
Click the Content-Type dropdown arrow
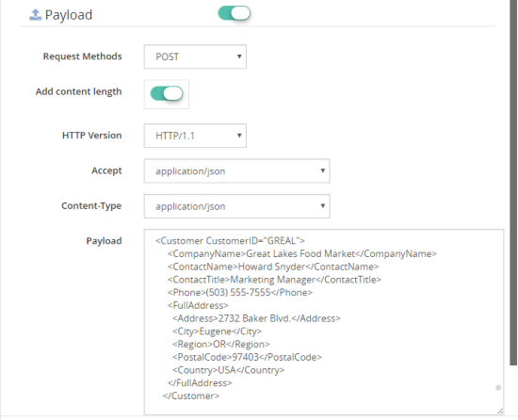323,206
